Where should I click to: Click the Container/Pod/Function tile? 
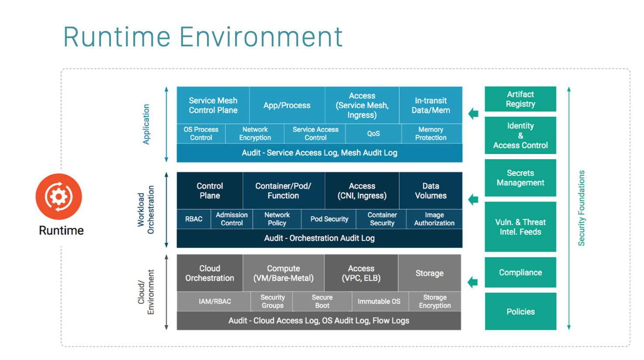pyautogui.click(x=283, y=191)
